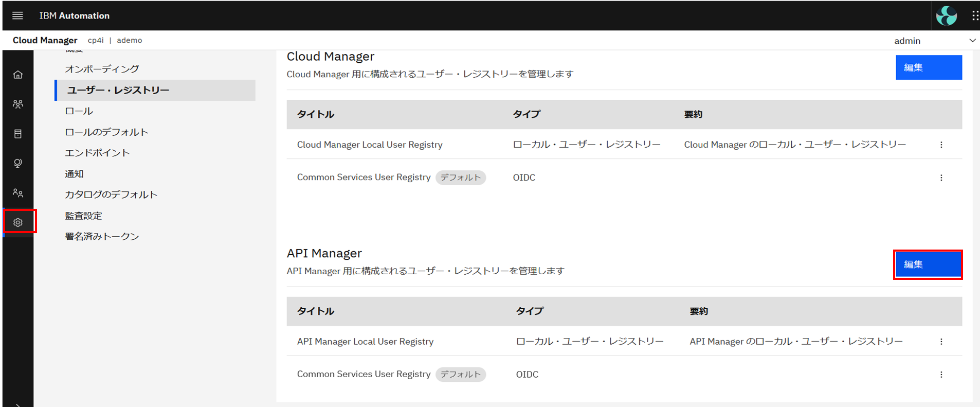
Task: Open Settings gear in the sidebar
Action: pyautogui.click(x=18, y=222)
